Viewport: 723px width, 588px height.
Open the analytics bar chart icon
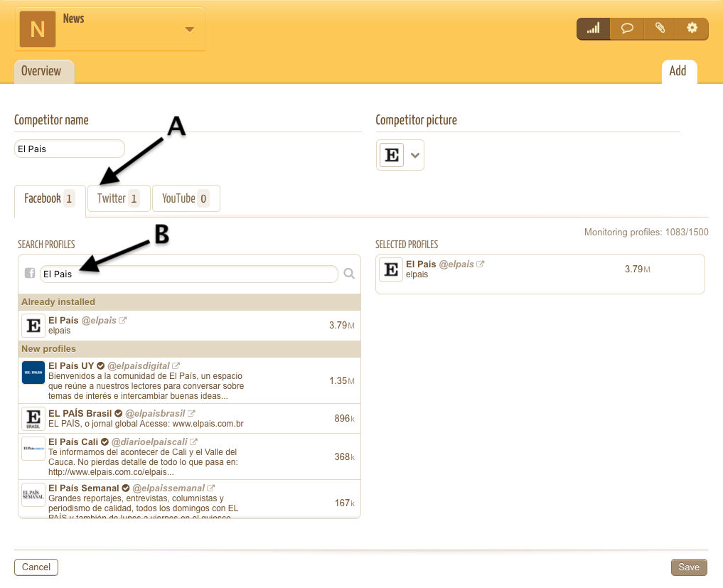(x=594, y=28)
